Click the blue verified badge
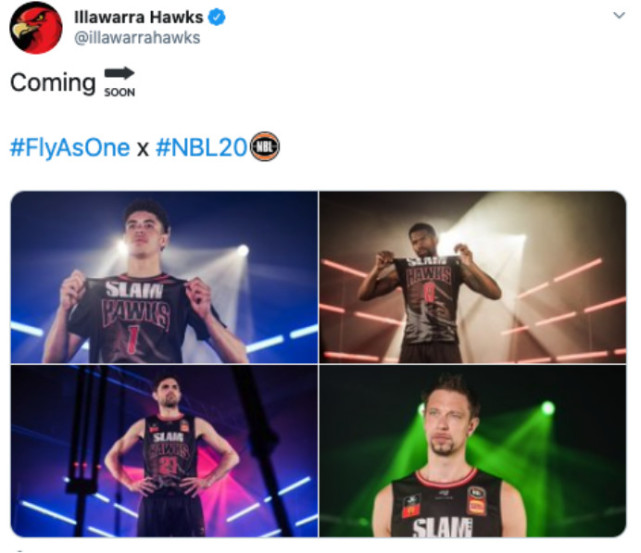Image resolution: width=641 pixels, height=553 pixels. click(x=217, y=18)
